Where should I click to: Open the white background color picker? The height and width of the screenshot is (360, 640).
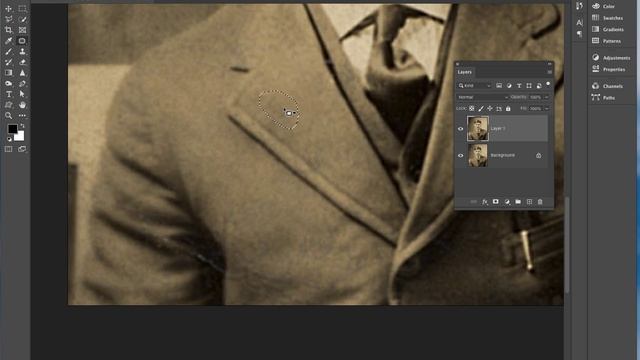click(20, 136)
